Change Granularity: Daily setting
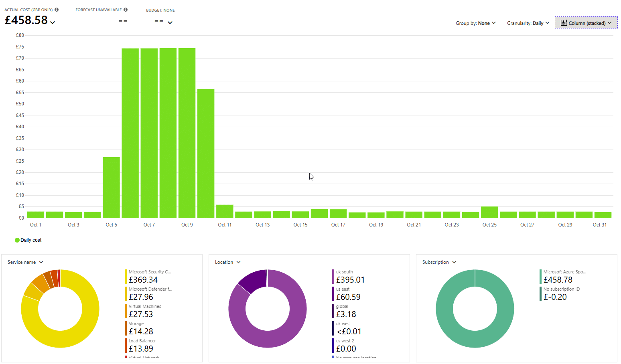Screen dimensions: 621x364 528,23
